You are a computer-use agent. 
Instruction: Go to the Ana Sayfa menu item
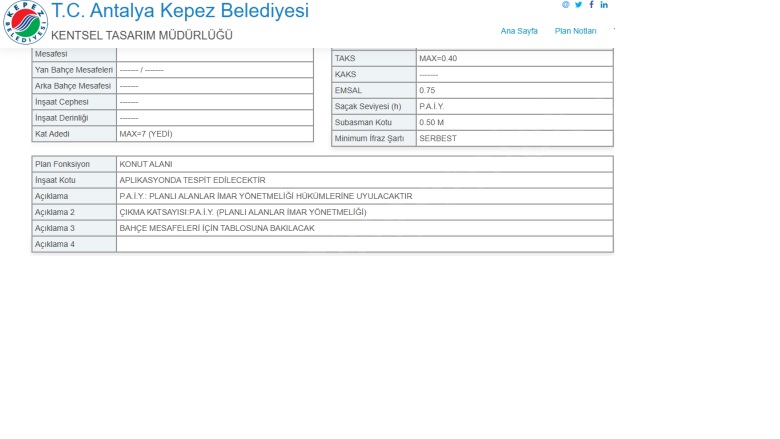(x=519, y=31)
